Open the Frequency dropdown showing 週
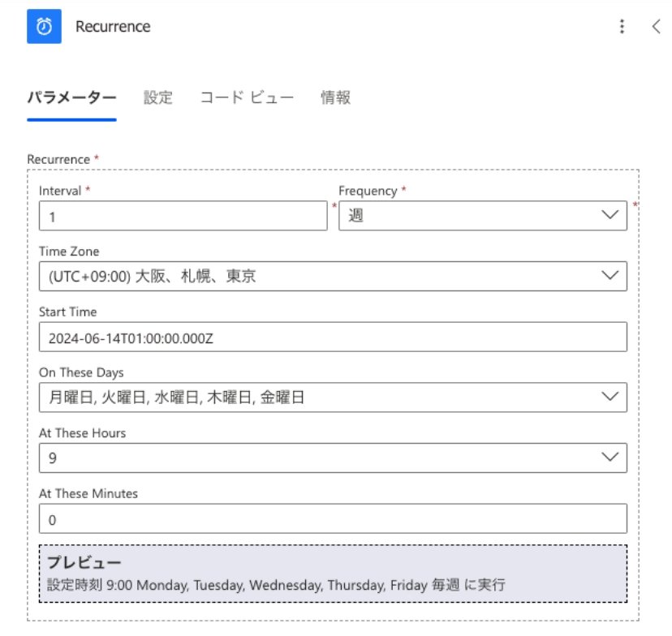This screenshot has width=672, height=636. [483, 216]
